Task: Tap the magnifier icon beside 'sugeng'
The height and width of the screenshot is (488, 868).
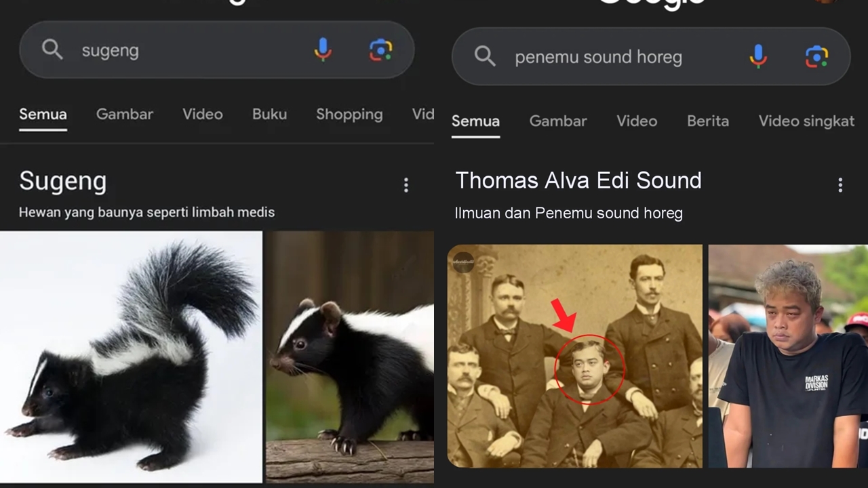Action: click(x=52, y=49)
